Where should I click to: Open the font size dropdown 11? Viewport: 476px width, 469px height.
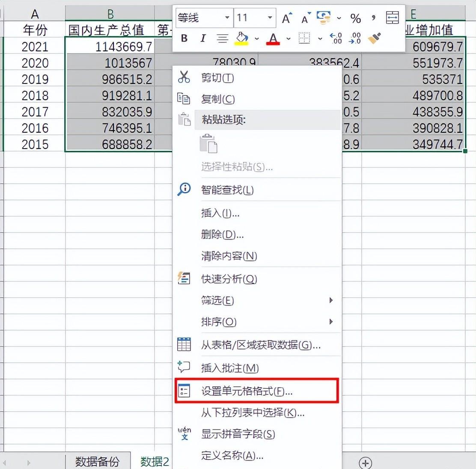[270, 17]
